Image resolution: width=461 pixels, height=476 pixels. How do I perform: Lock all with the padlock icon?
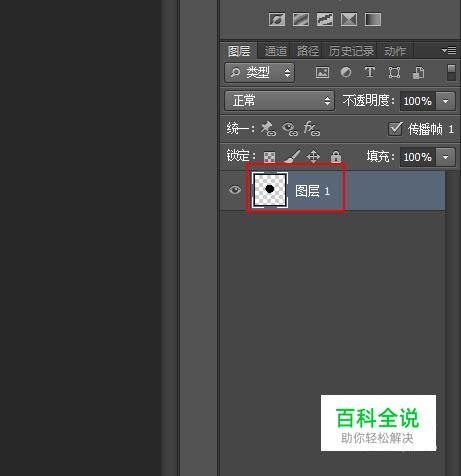[x=336, y=156]
